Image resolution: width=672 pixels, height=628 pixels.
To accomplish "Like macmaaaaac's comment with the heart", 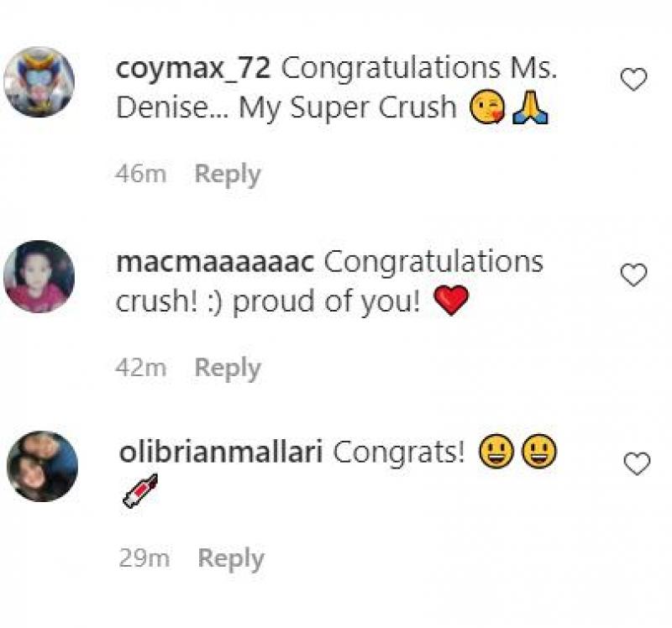I will 633,275.
